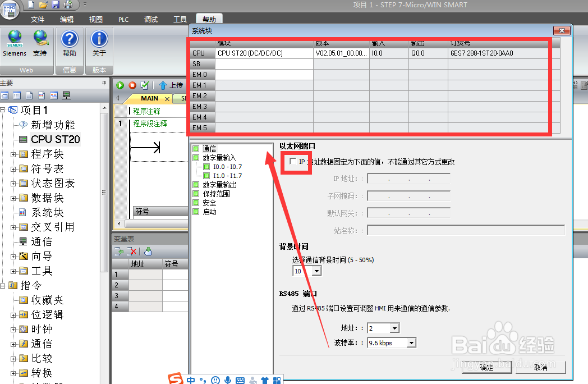
Task: Close the 系统块 dialog
Action: point(562,30)
